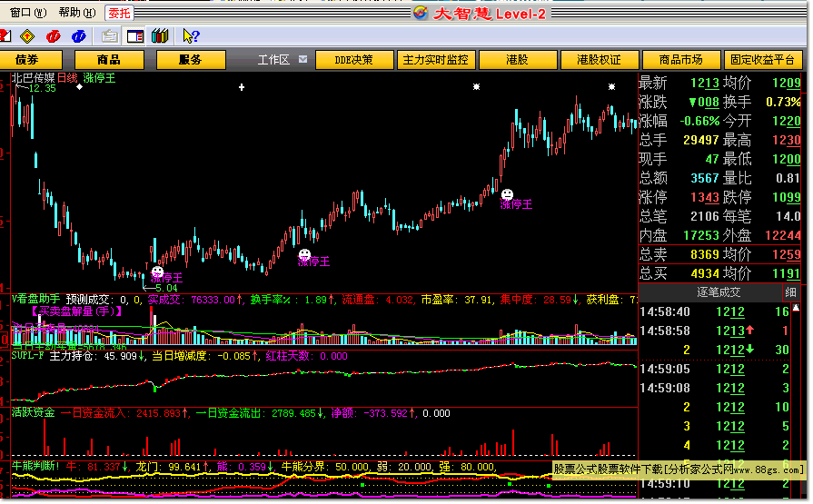813x504 pixels.
Task: Select the DDE决策 button
Action: 353,60
